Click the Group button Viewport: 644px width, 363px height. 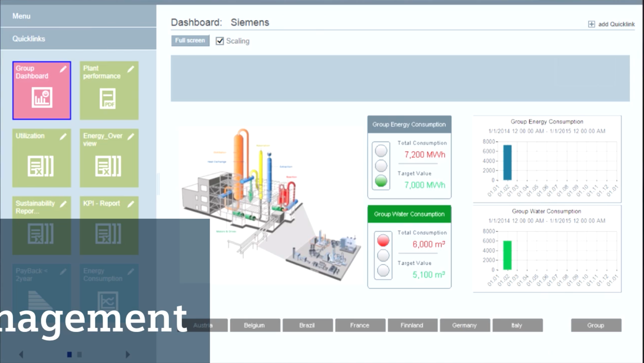596,325
